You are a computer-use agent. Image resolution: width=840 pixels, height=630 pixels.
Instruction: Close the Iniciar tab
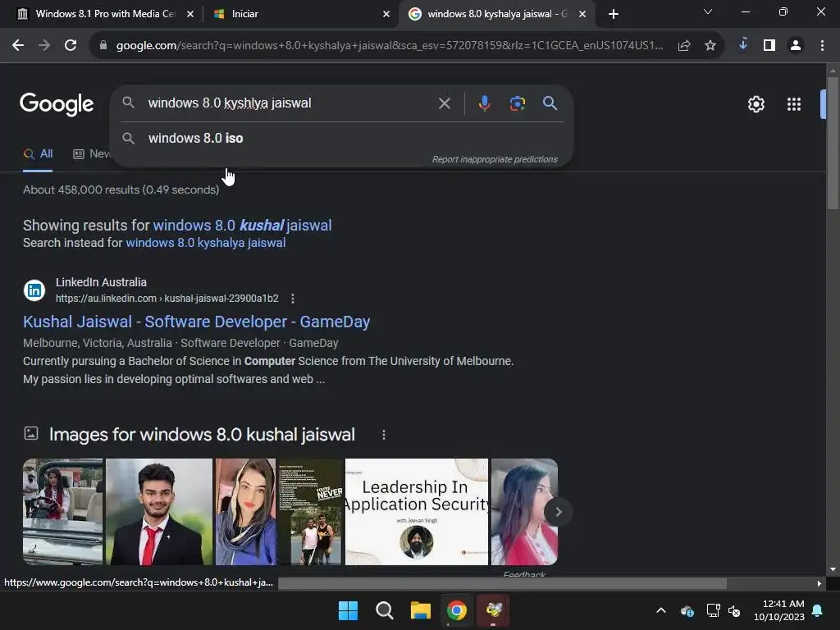click(386, 14)
